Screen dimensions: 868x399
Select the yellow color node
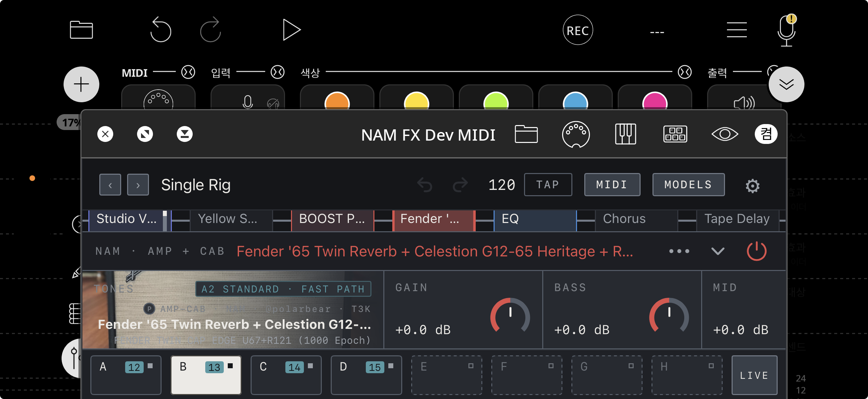click(x=416, y=100)
